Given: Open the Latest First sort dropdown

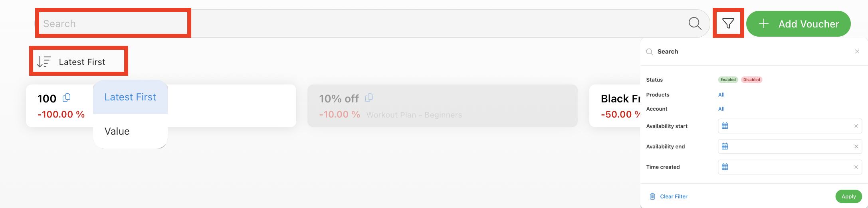Looking at the screenshot, I should 79,62.
